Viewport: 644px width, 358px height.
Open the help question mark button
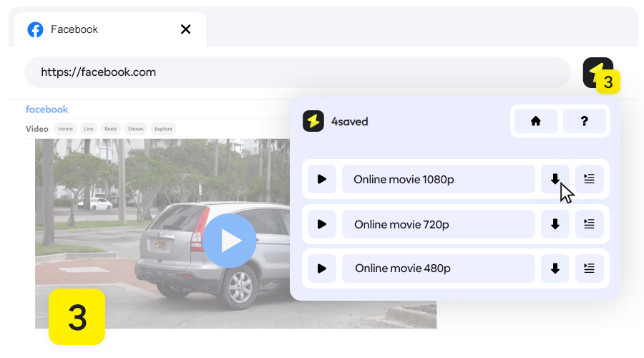(584, 122)
